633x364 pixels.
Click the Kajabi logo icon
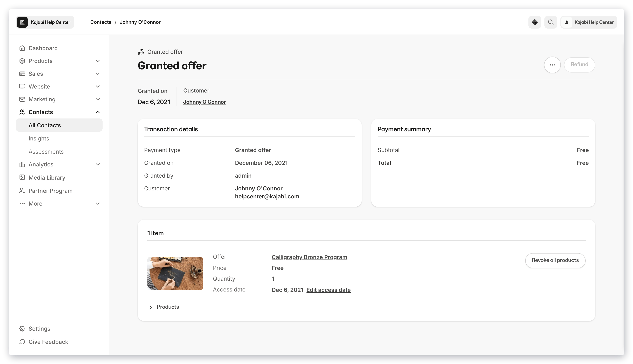22,22
